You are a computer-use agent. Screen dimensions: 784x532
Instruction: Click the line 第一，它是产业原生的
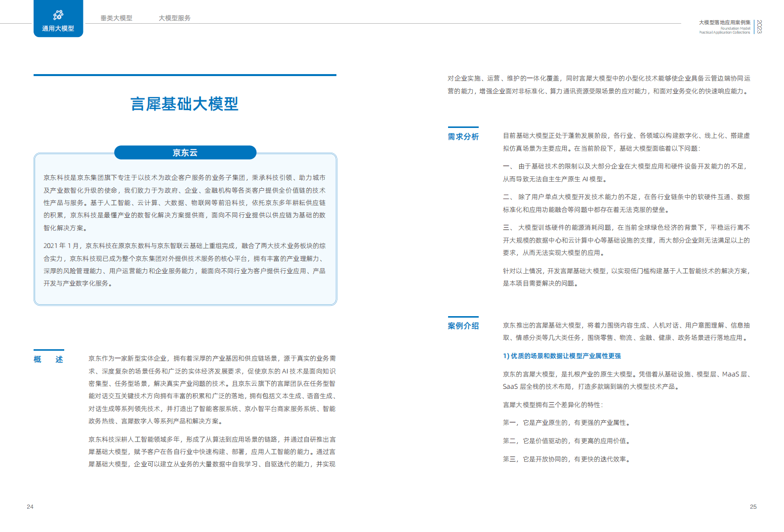pos(566,423)
